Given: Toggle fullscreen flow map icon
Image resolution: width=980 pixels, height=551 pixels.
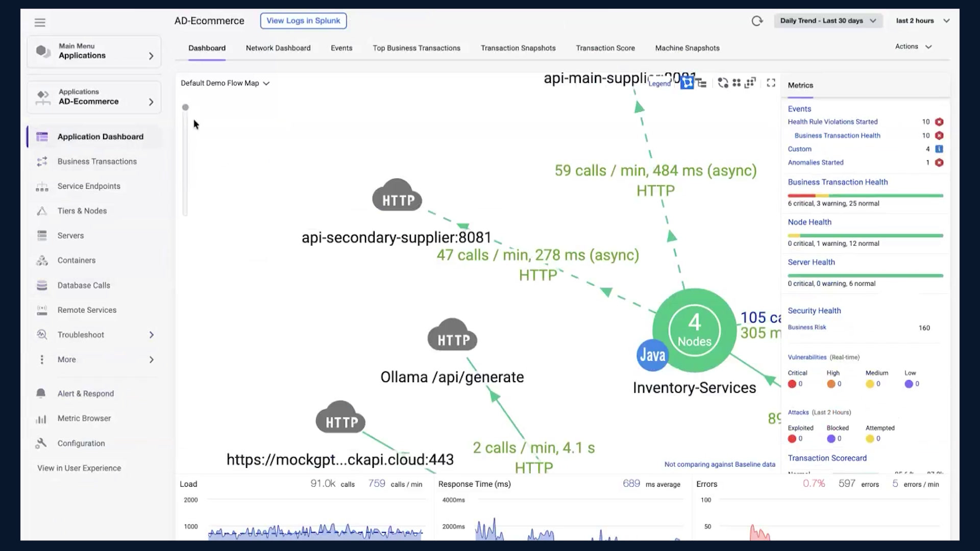Looking at the screenshot, I should [771, 83].
